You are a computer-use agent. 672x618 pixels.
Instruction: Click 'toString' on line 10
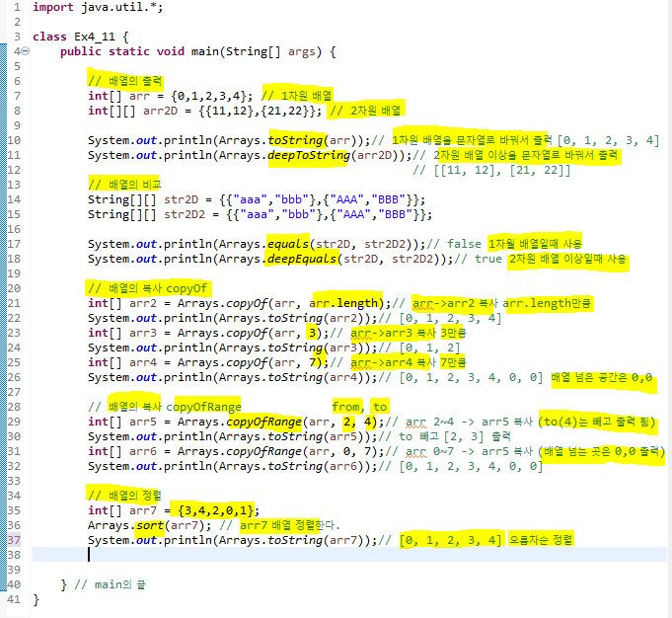pyautogui.click(x=295, y=140)
